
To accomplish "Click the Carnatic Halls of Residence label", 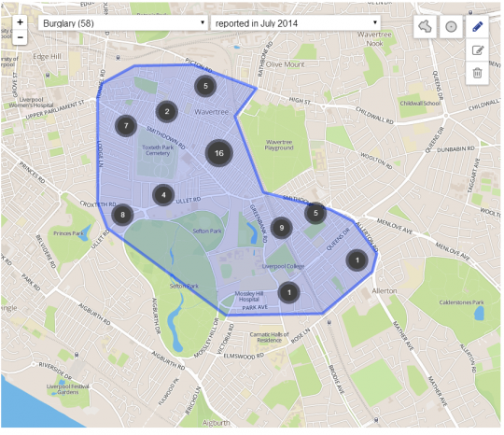I will click(x=270, y=337).
